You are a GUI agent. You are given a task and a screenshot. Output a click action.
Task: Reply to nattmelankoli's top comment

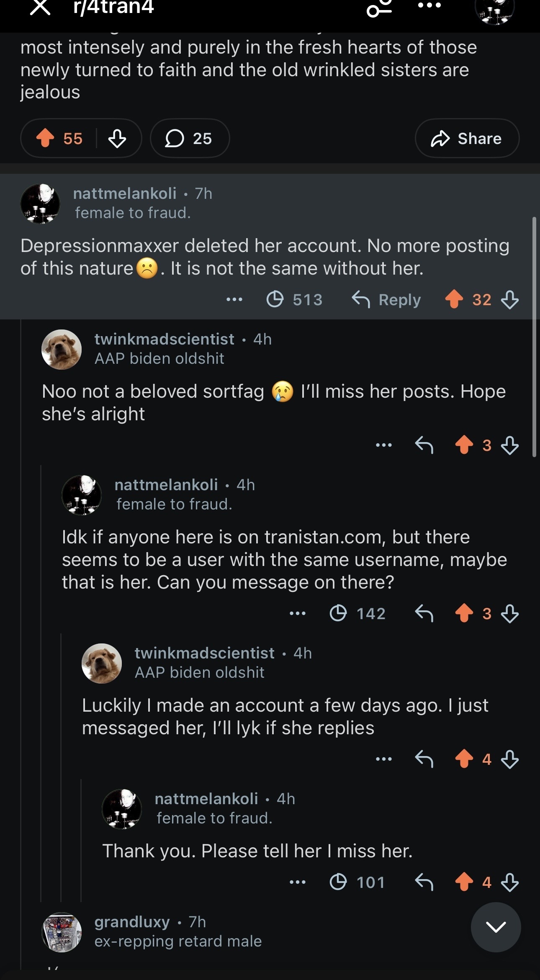tap(386, 300)
